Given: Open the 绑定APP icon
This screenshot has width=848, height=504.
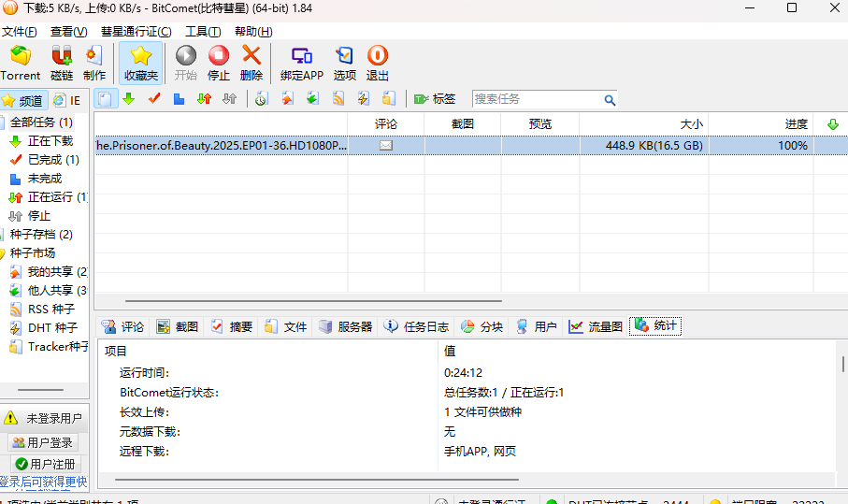Looking at the screenshot, I should [x=302, y=63].
